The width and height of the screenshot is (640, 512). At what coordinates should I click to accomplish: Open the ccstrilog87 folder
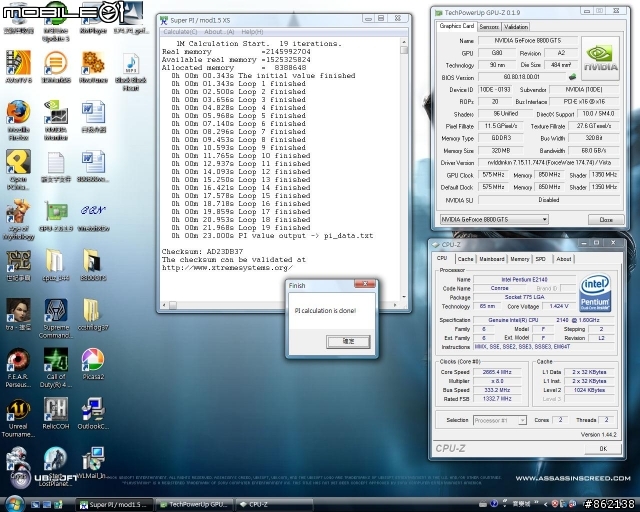pyautogui.click(x=93, y=315)
